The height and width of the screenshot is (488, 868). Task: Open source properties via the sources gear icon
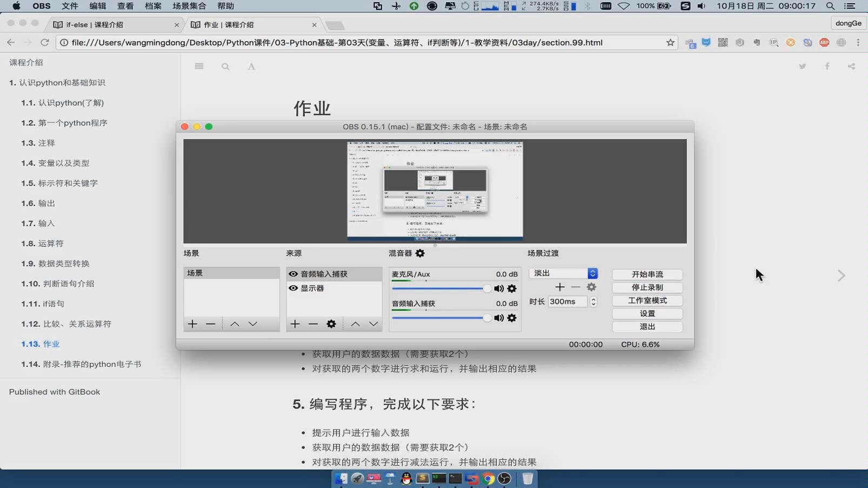(x=331, y=324)
